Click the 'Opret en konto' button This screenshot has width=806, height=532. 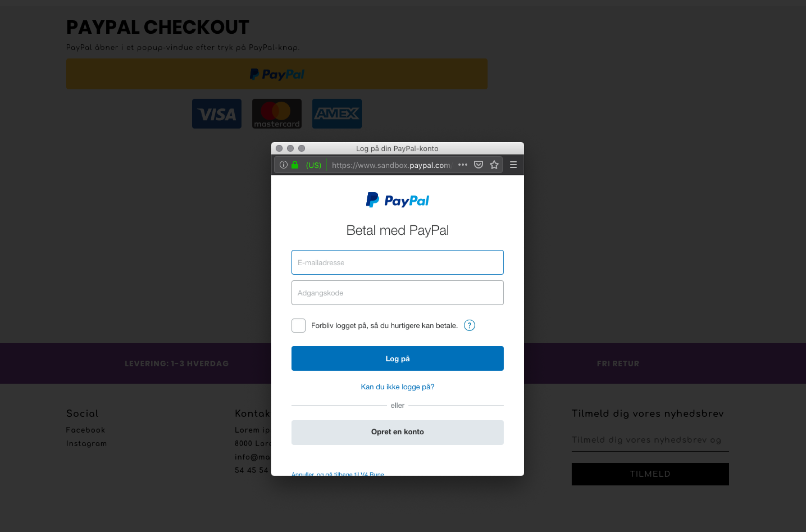point(397,432)
